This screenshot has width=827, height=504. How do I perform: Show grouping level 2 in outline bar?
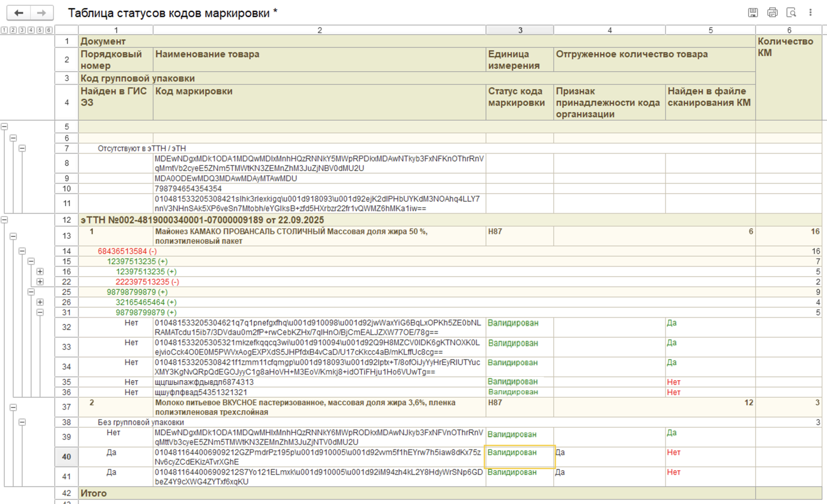point(13,30)
